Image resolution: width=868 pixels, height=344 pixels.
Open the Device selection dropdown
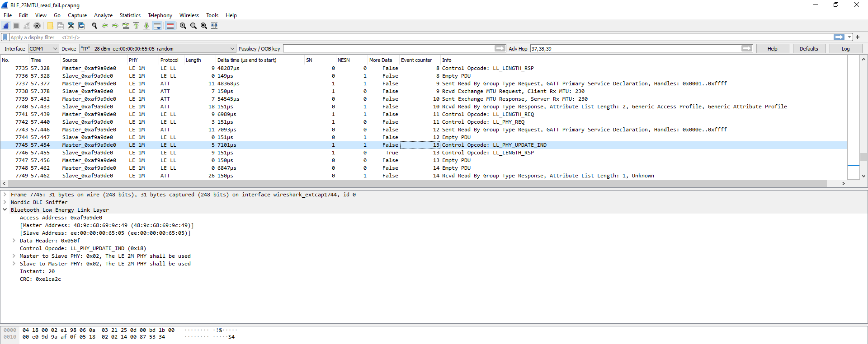pyautogui.click(x=158, y=49)
